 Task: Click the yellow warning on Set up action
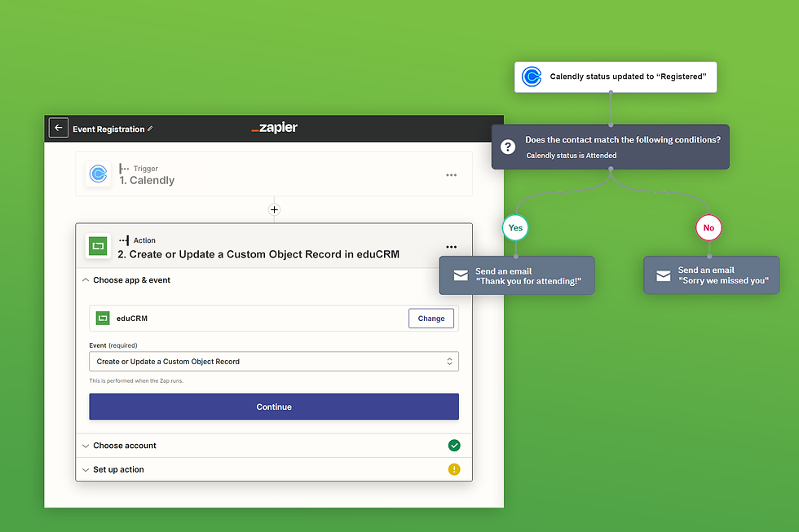coord(454,469)
